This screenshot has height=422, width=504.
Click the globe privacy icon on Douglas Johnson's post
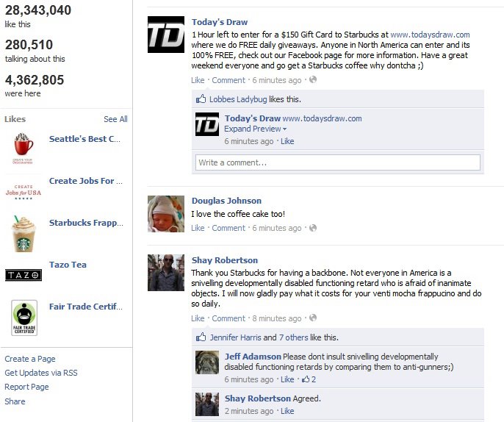coord(313,228)
